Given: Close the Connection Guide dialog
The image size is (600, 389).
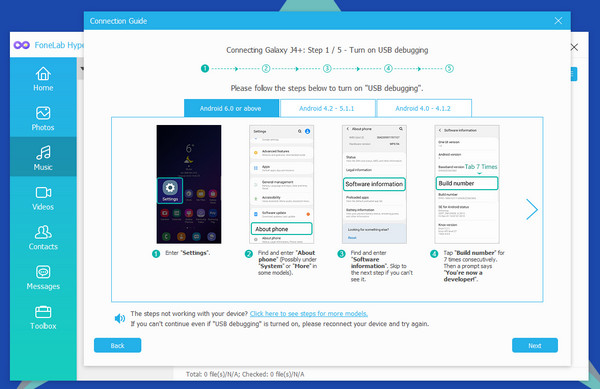Looking at the screenshot, I should click(x=558, y=21).
